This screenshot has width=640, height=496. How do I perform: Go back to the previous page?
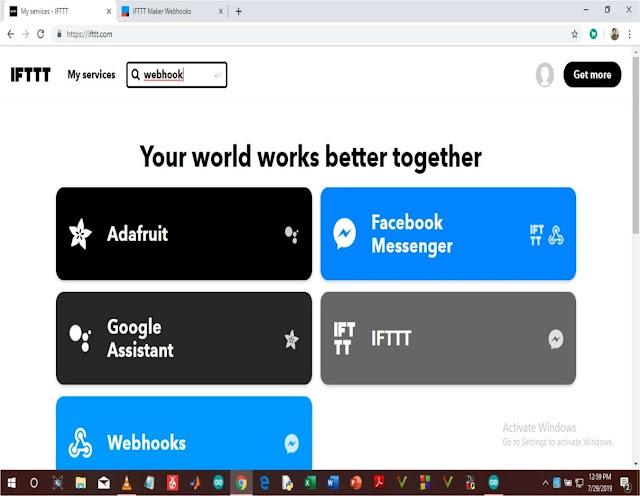click(11, 34)
